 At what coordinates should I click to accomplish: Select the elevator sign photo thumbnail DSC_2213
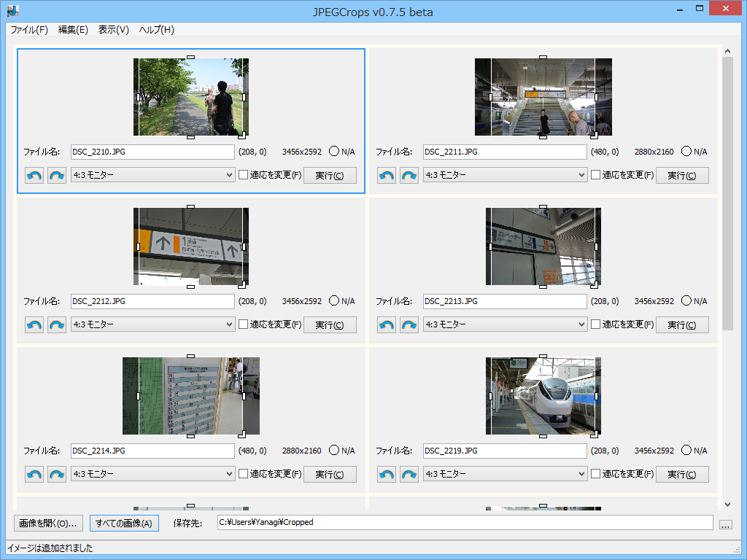coord(543,246)
